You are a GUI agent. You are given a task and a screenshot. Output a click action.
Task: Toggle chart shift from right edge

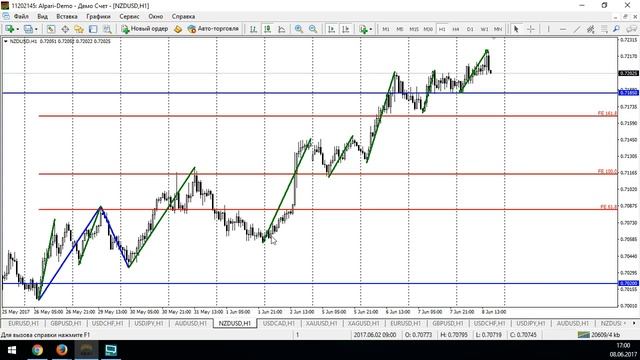[x=345, y=29]
